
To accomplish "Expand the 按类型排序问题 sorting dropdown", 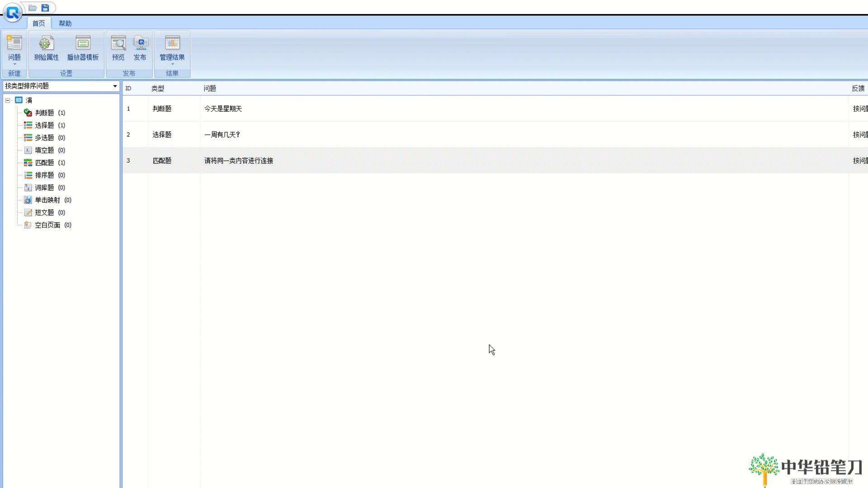I will 115,86.
